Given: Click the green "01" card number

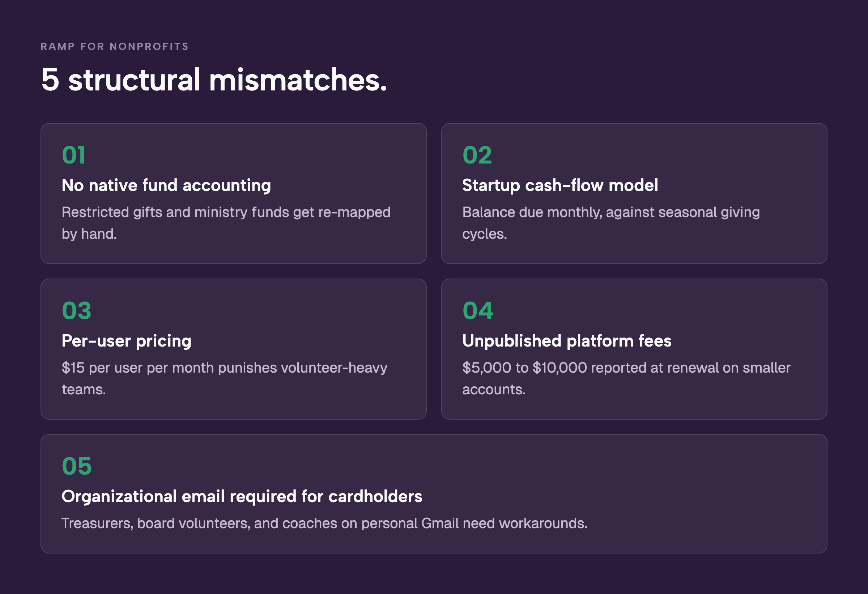Looking at the screenshot, I should click(73, 155).
